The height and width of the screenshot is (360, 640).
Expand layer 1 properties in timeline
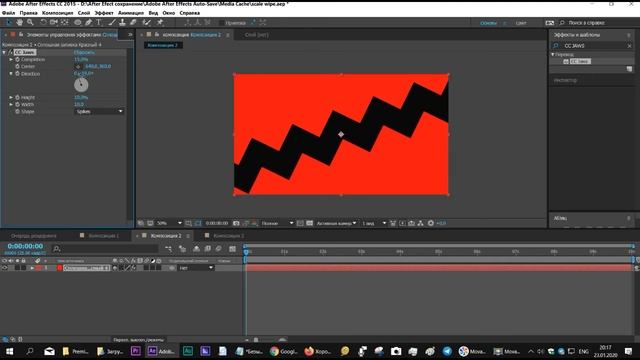point(32,268)
